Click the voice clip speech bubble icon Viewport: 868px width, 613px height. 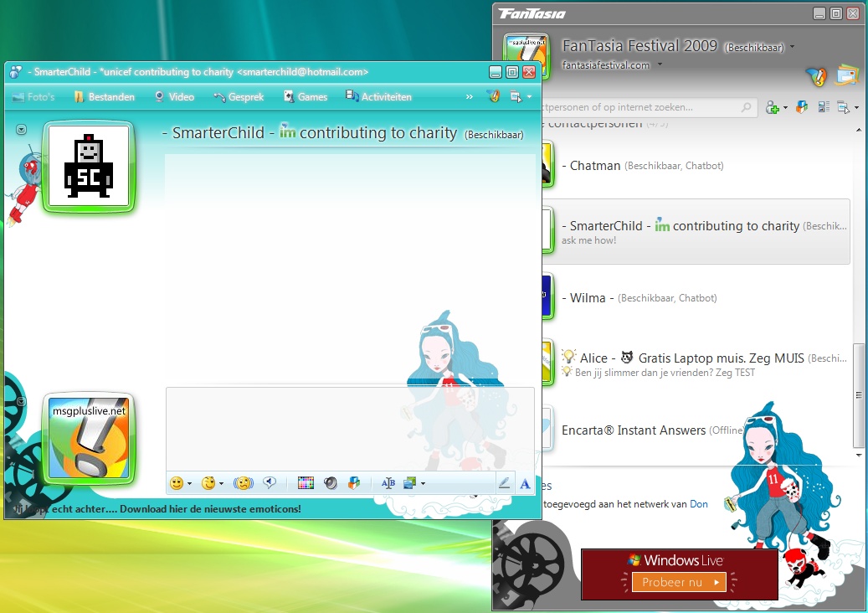[270, 483]
